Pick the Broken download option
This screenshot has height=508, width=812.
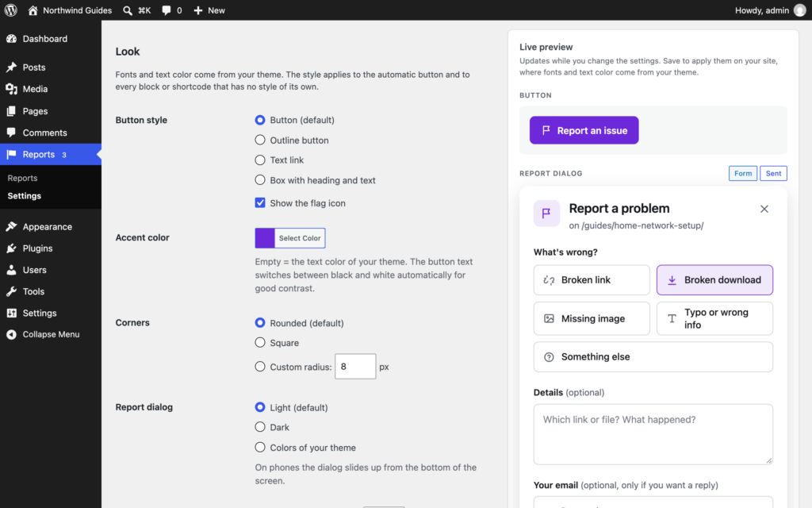coord(714,280)
